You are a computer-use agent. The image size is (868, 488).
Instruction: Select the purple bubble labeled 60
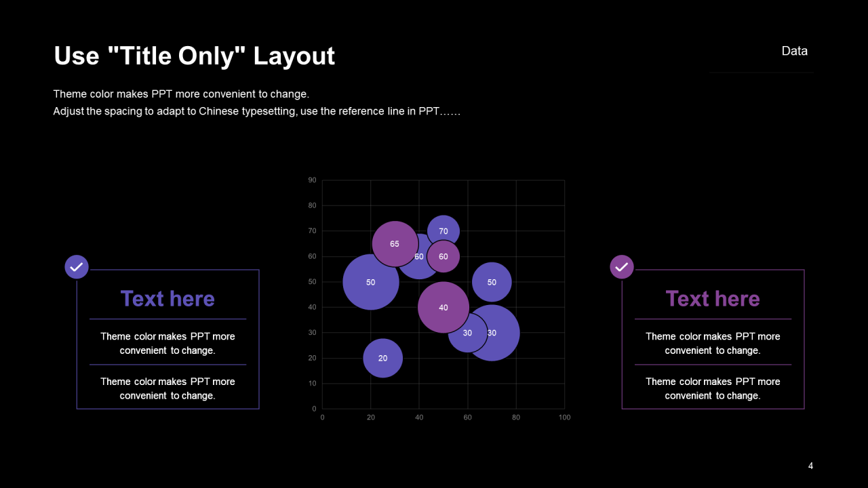(443, 257)
